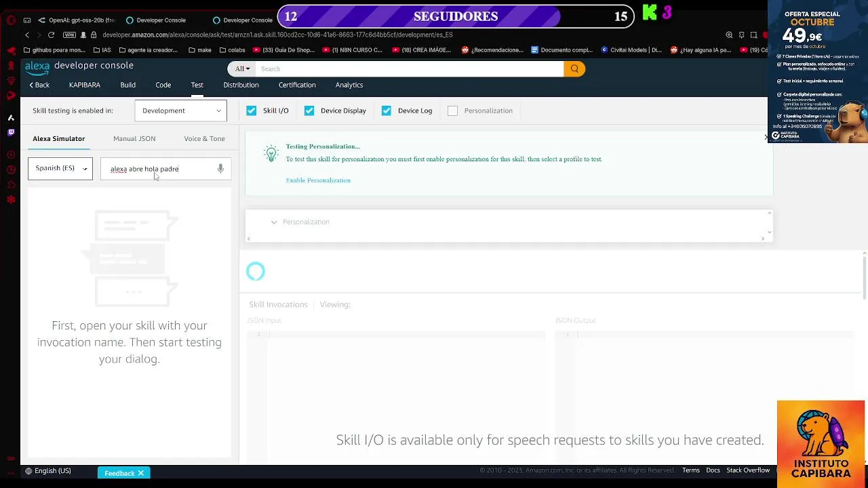
Task: Close the personalization notice with the X
Action: pyautogui.click(x=766, y=137)
